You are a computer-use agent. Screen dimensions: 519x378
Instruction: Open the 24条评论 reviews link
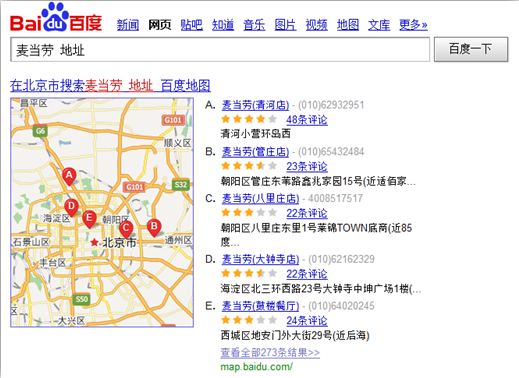[307, 321]
